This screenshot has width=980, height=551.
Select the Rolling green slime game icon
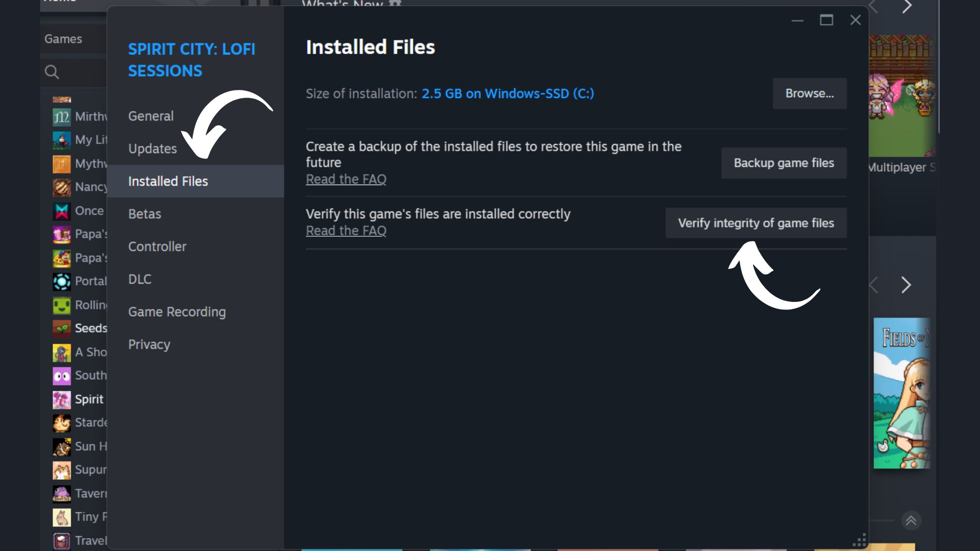(62, 305)
